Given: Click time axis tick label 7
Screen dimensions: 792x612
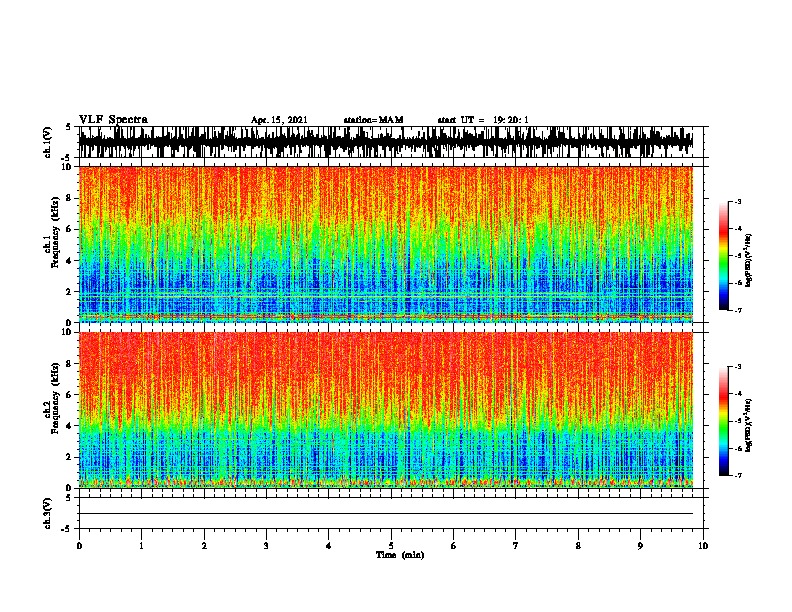Looking at the screenshot, I should [516, 546].
